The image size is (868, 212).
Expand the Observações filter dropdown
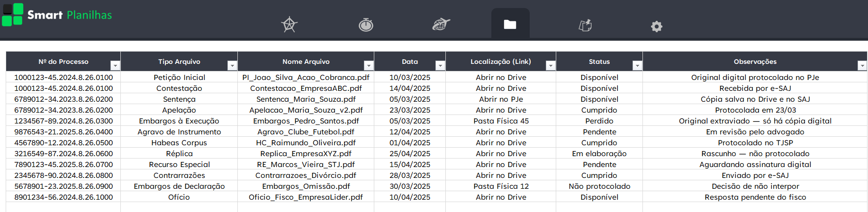click(x=861, y=66)
